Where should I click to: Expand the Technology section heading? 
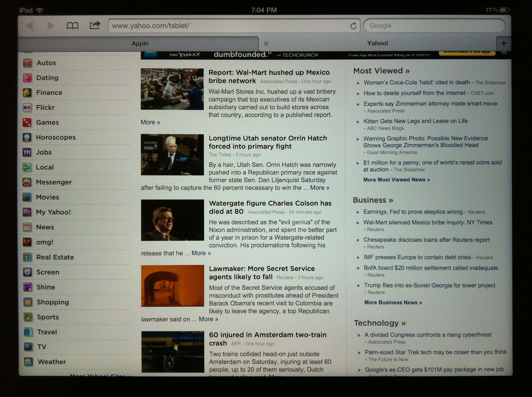[380, 323]
